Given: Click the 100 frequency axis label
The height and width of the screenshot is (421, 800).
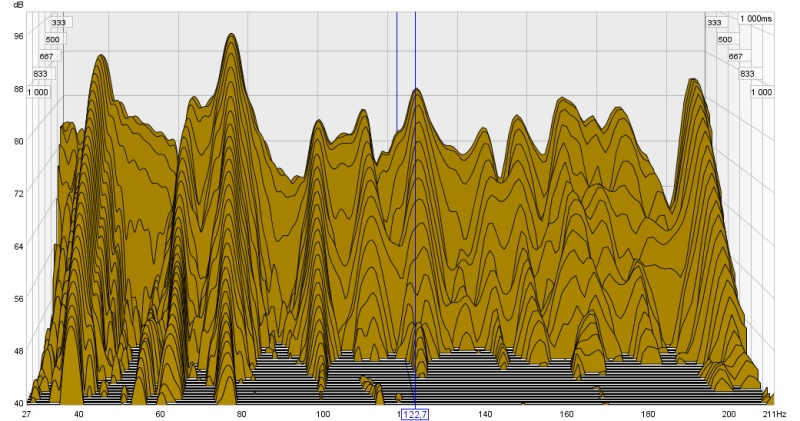Looking at the screenshot, I should (322, 414).
